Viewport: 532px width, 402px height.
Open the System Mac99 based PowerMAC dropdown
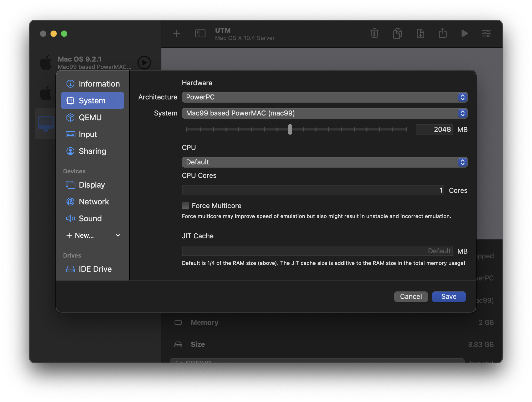[x=324, y=113]
